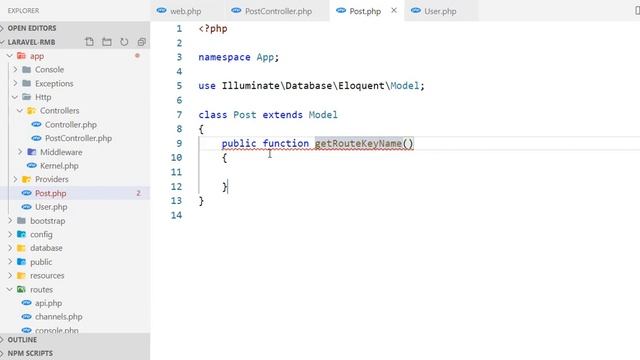Collapse the routes folder chevron
Viewport: 640px width, 360px height.
[x=9, y=289]
